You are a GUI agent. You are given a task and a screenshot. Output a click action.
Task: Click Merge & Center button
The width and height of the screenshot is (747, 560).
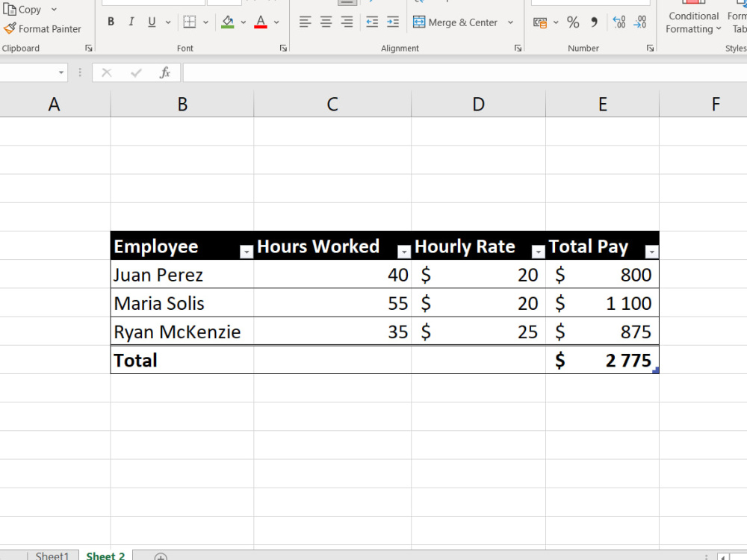coord(455,22)
